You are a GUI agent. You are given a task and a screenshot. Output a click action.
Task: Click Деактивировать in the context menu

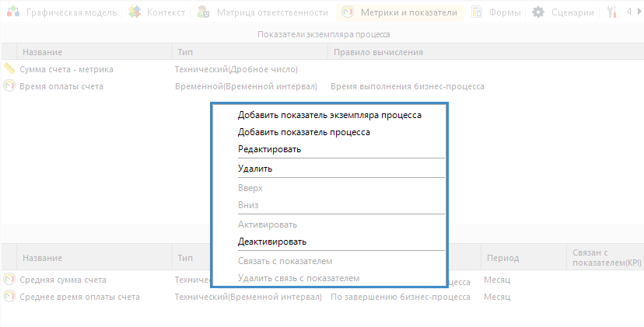pos(272,242)
